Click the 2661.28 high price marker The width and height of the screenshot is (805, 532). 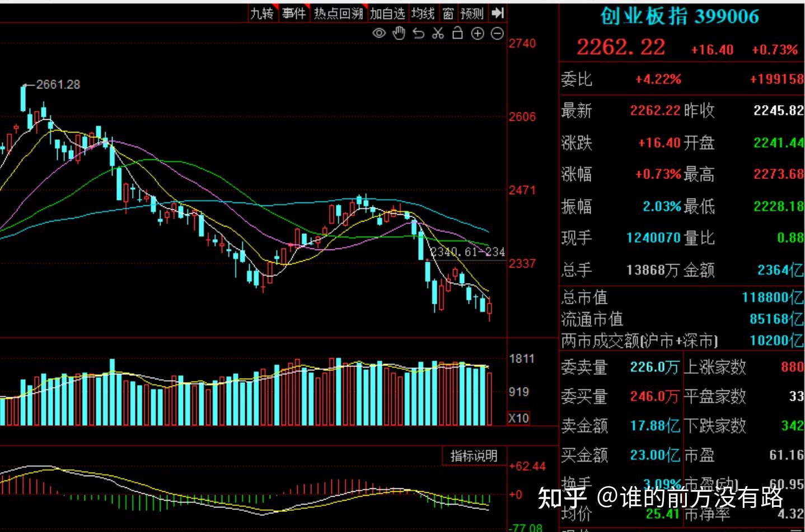point(58,84)
